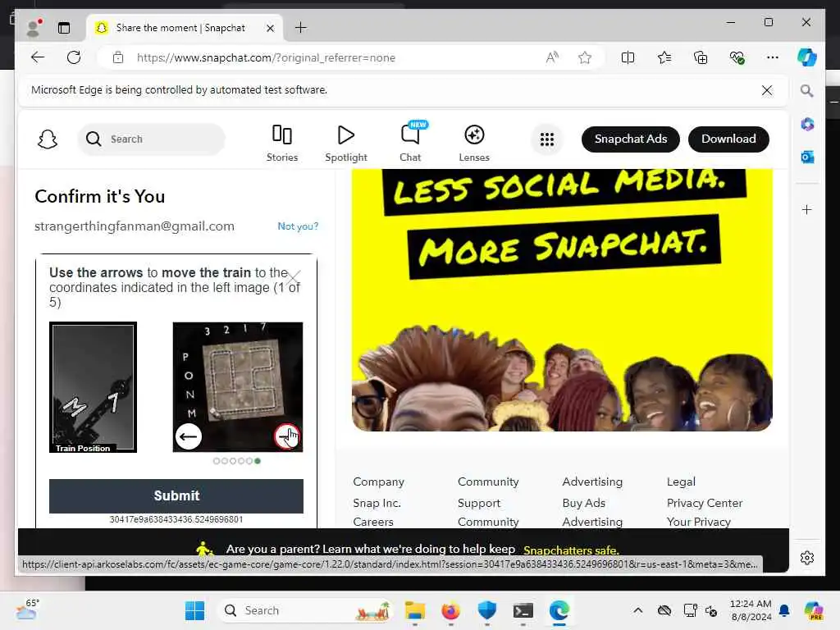
Task: Open the Edge Settings and more menu
Action: click(x=773, y=57)
